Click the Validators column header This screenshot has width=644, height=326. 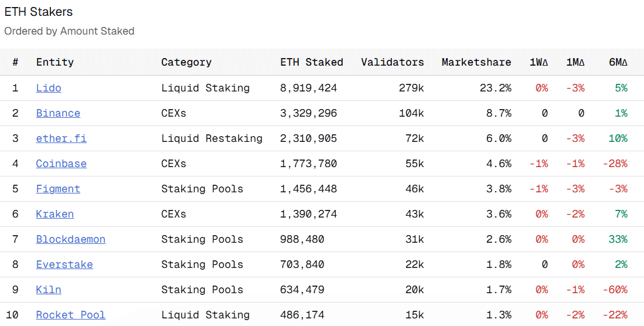pos(392,62)
